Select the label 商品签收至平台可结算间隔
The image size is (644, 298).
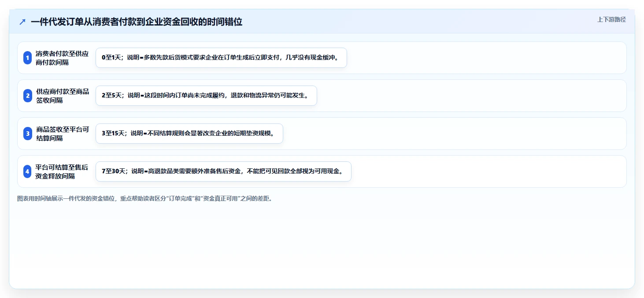point(63,134)
